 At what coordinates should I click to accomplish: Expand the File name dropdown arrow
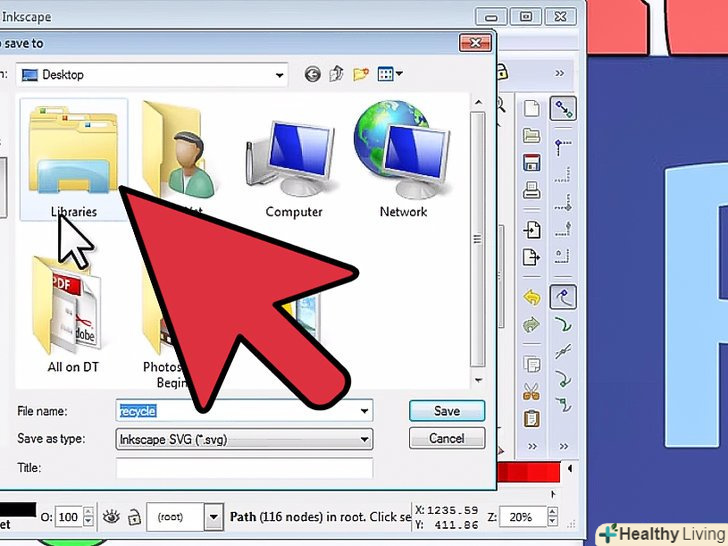[x=364, y=411]
